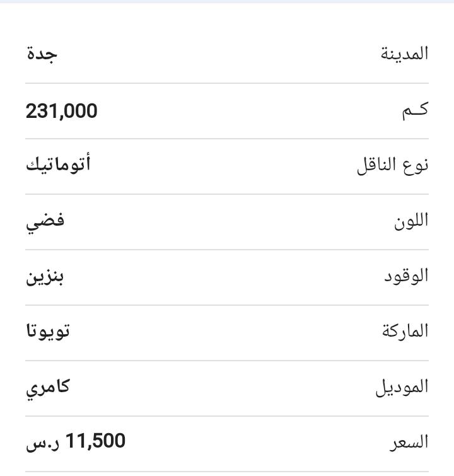Select the fuel value بنزين
Screen dimensions: 454x476
point(45,277)
